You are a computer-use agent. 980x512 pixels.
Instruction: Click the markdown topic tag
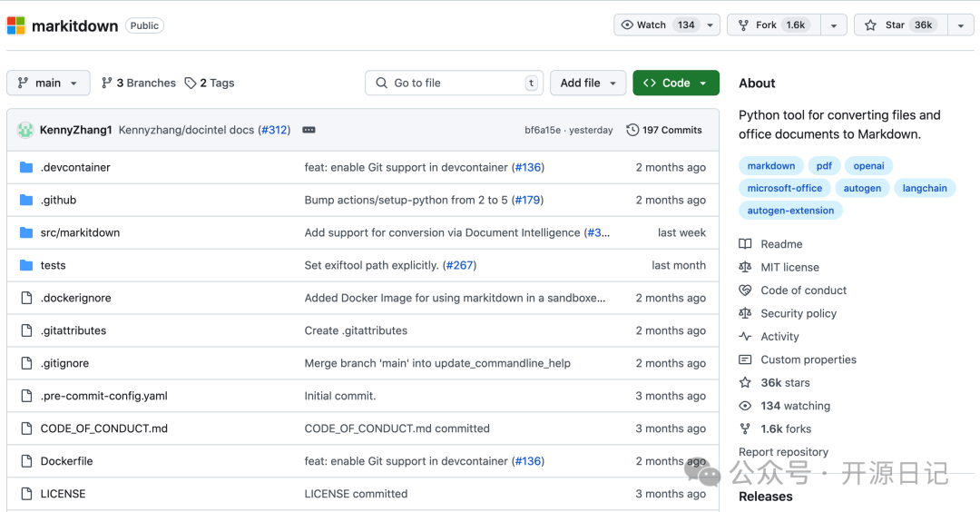[771, 165]
